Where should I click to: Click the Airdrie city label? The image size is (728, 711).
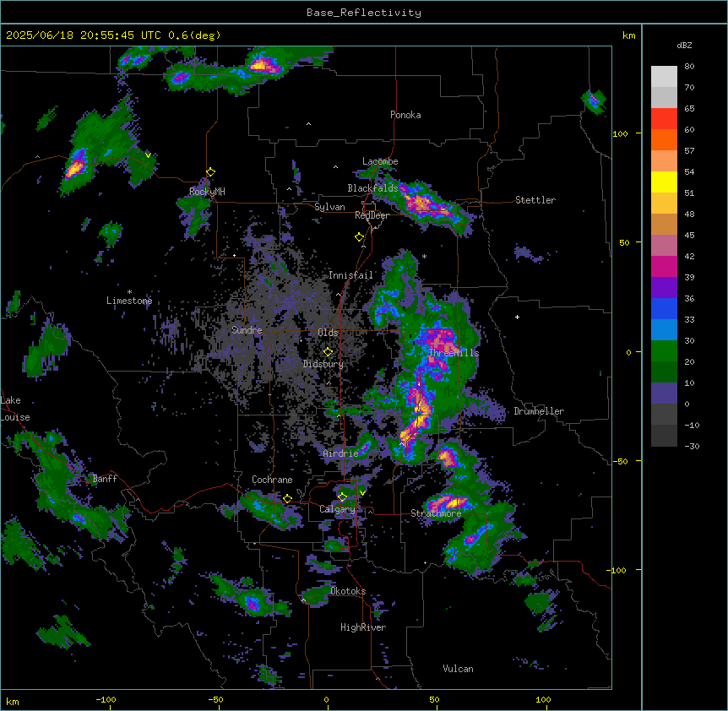pos(340,453)
